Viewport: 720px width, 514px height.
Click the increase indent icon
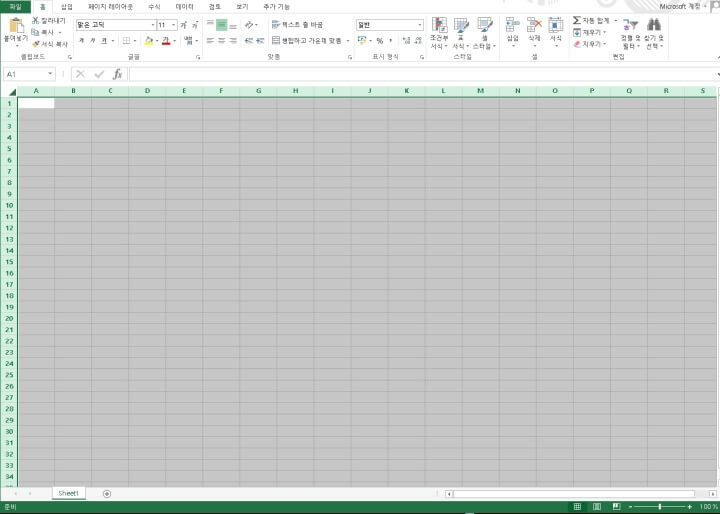(x=260, y=41)
